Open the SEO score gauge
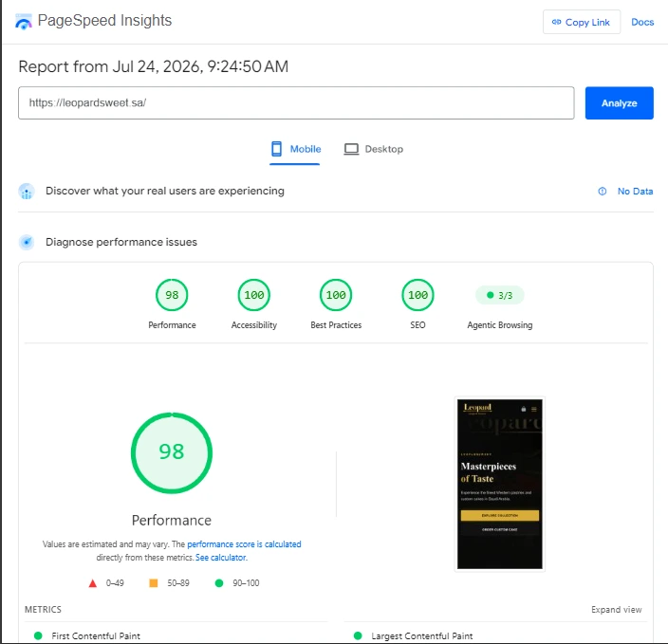 point(417,295)
